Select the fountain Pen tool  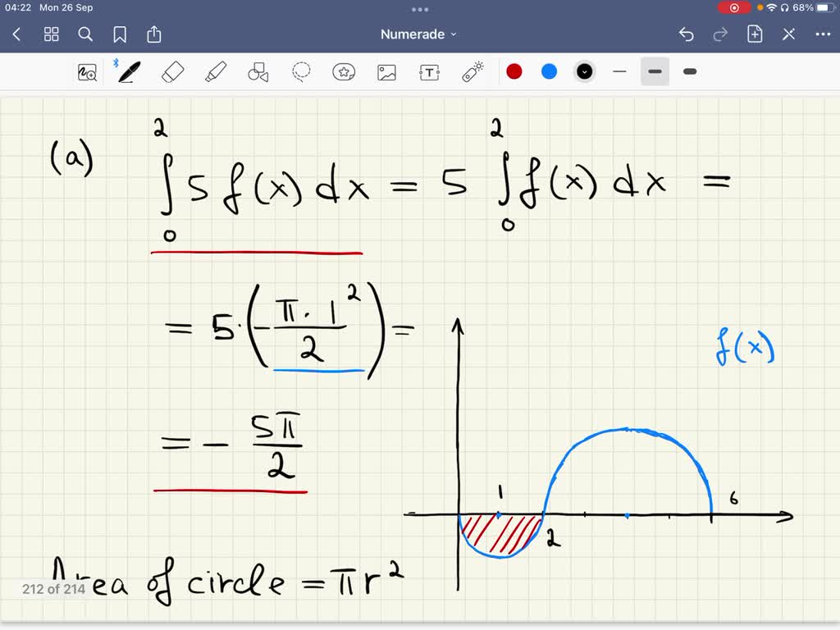point(128,71)
